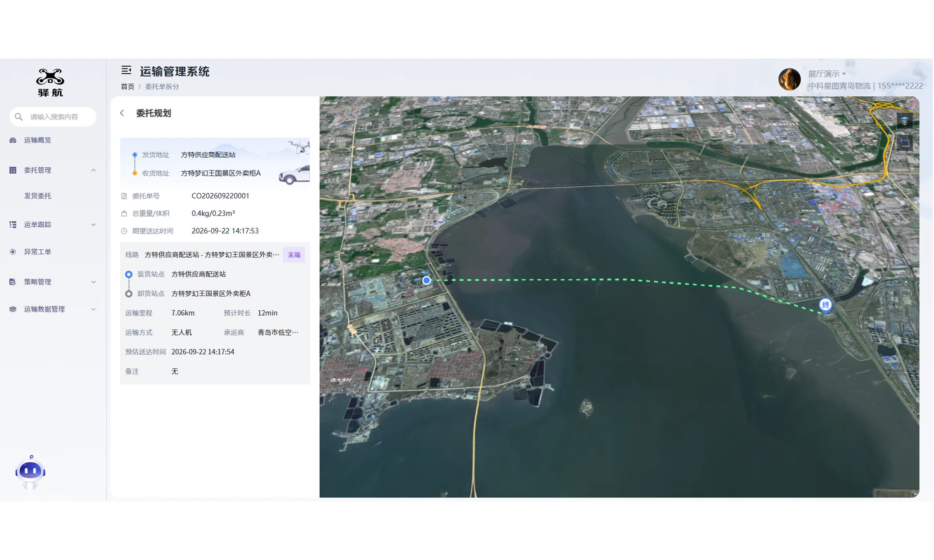Select the 卸货站点 radio marker
Screen dimensions: 934x560
pyautogui.click(x=129, y=294)
